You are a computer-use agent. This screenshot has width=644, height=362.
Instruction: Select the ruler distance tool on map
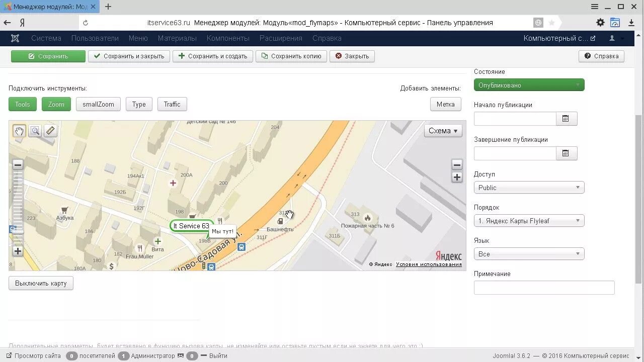point(50,131)
